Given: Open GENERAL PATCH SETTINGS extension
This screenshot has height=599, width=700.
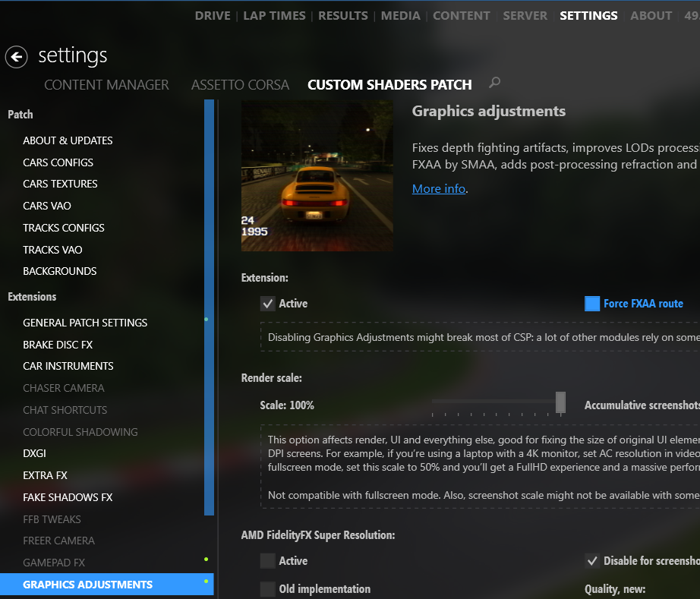Looking at the screenshot, I should point(85,323).
